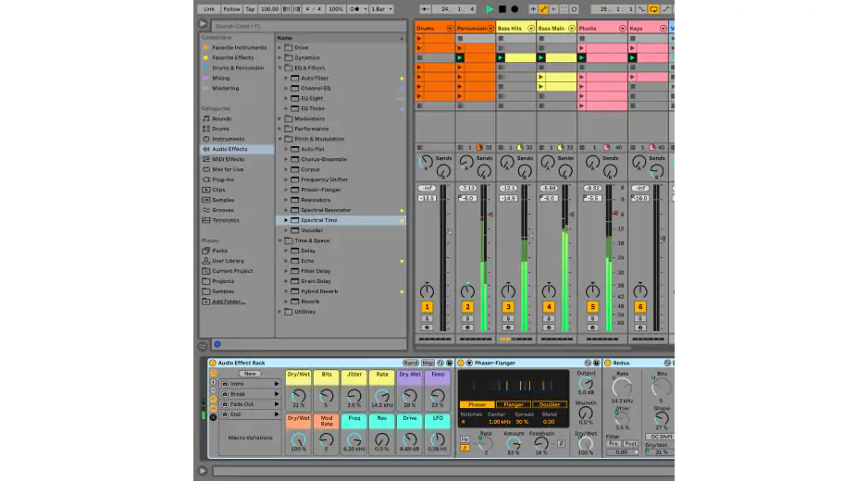
Task: Click the Stop button in transport
Action: tap(502, 8)
